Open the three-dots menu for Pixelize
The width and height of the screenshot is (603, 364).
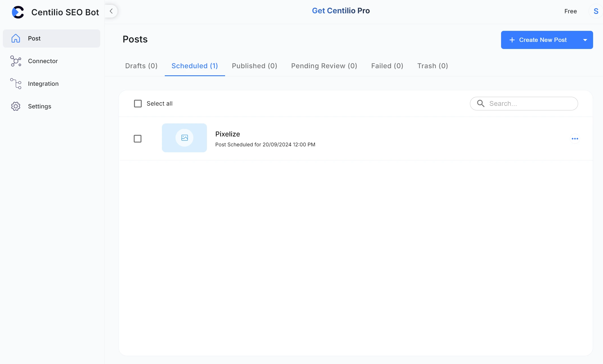pyautogui.click(x=575, y=139)
